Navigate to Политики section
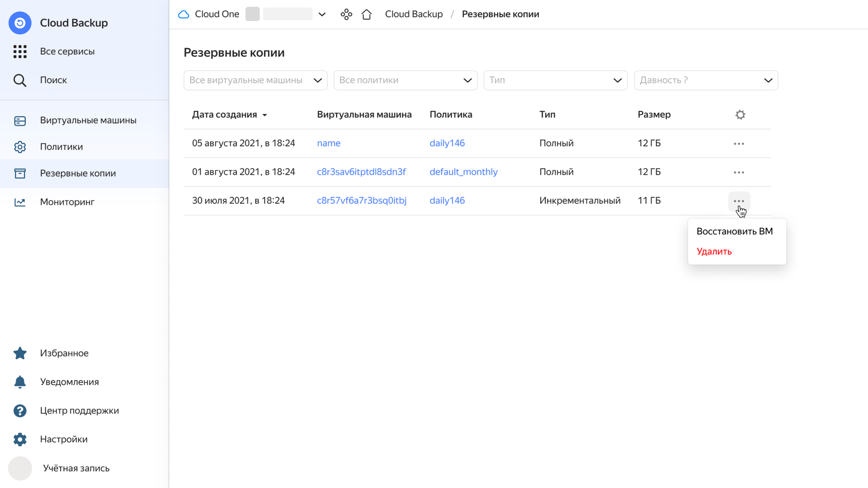The image size is (868, 488). click(61, 147)
